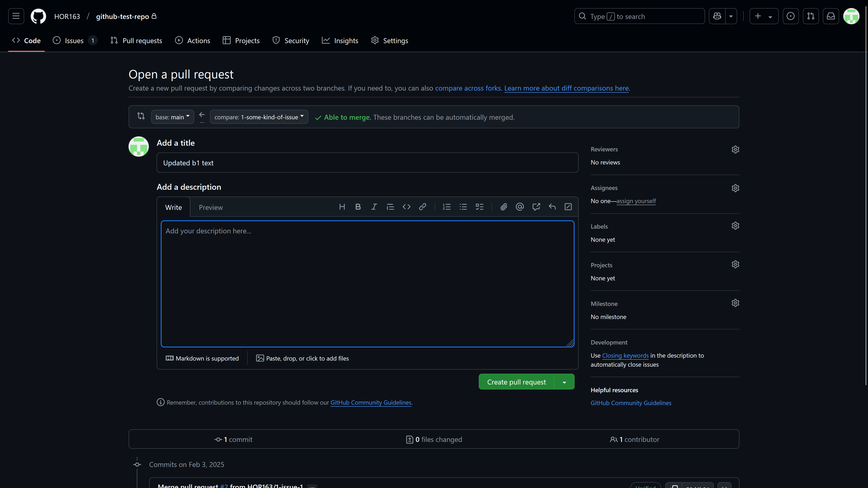This screenshot has width=868, height=488.
Task: Open notifications inbox icon
Action: click(x=831, y=16)
